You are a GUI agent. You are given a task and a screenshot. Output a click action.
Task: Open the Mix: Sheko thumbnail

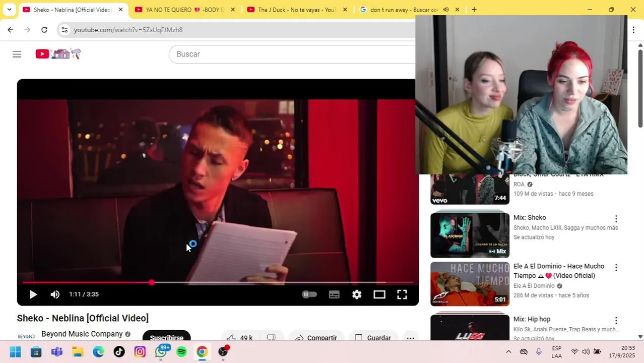tap(470, 235)
